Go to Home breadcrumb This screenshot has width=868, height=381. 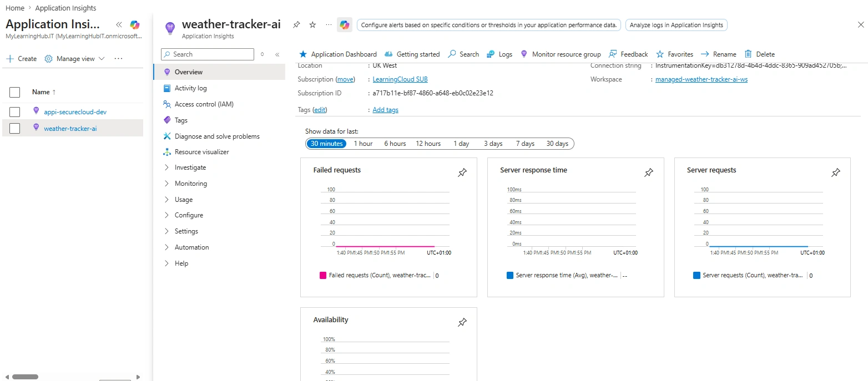[15, 8]
